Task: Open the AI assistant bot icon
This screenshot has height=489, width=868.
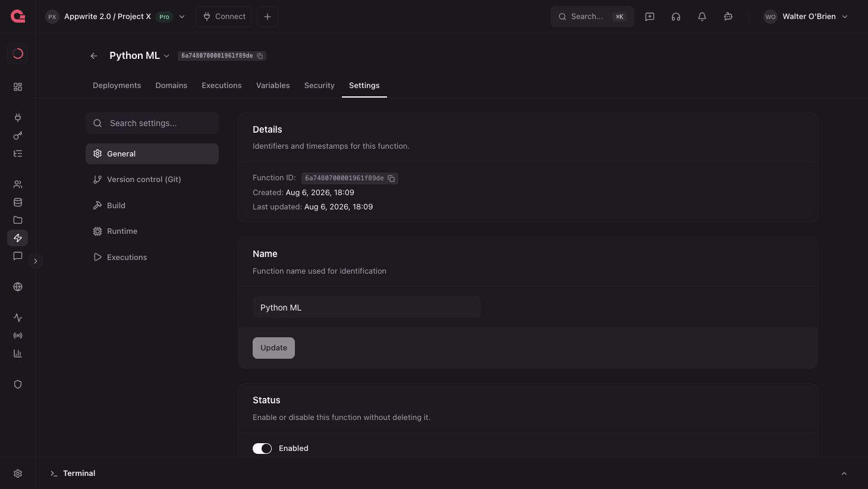Action: click(728, 17)
